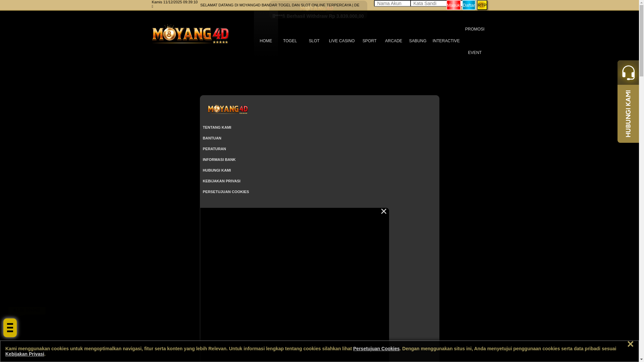Screen dimensions: 644x362
Task: Open the INFORMASI BANK link
Action: [219, 160]
